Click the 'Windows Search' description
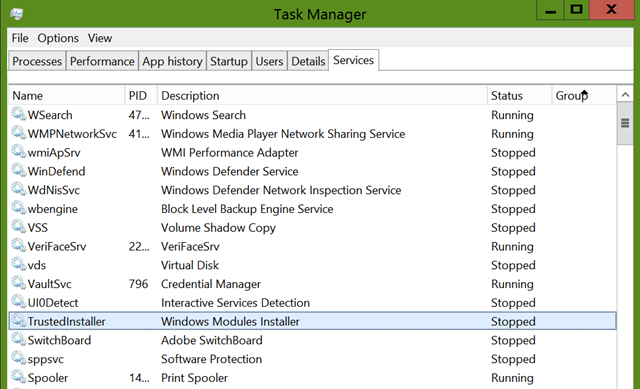This screenshot has width=640, height=389. coord(203,115)
